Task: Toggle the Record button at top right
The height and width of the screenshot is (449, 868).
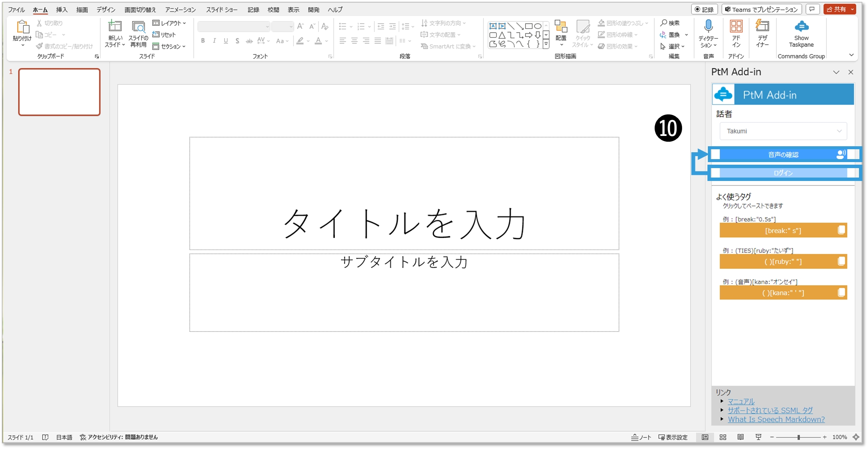Action: click(704, 9)
